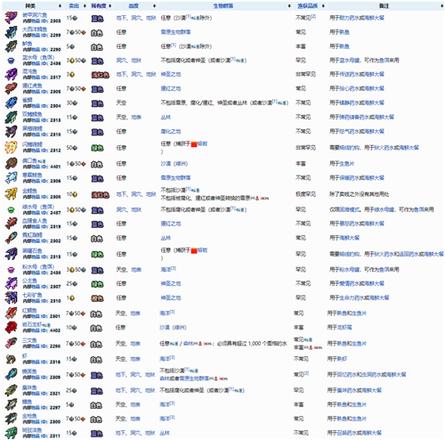Click the light blue fish sprite, ID 2306
The width and height of the screenshot is (445, 440).
(11, 178)
